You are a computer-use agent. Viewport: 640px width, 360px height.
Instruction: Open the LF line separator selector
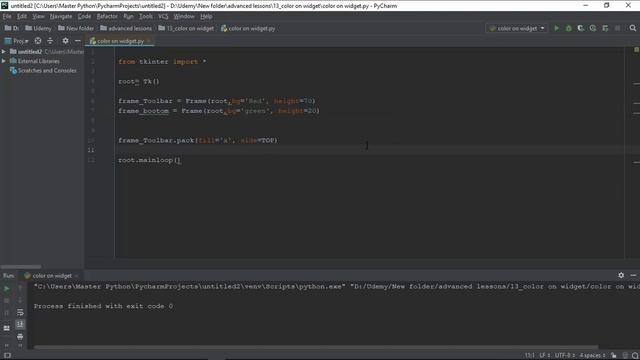(545, 356)
